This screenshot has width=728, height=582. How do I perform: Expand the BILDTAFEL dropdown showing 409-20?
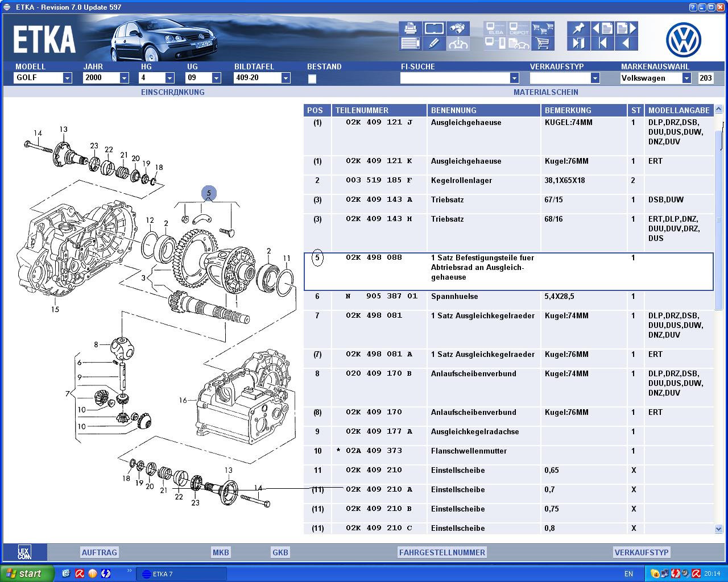286,78
